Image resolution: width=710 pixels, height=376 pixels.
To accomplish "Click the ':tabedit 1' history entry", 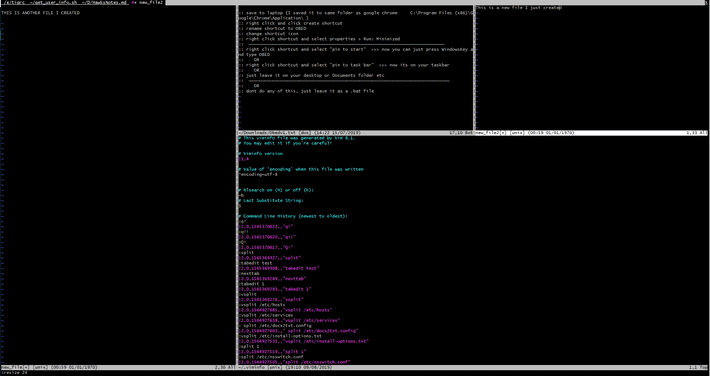I will (253, 284).
